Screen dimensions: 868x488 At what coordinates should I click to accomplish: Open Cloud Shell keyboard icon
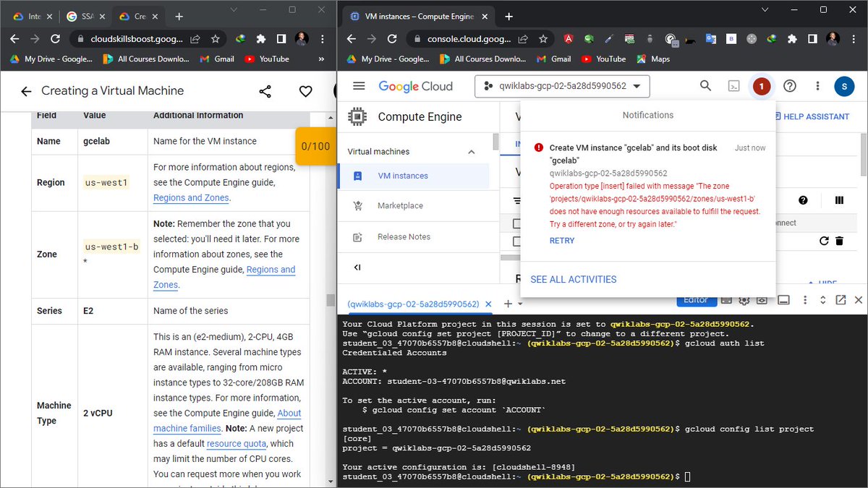726,300
